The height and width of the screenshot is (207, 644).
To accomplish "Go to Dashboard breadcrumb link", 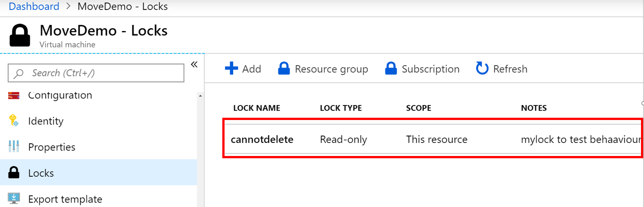I will [34, 6].
